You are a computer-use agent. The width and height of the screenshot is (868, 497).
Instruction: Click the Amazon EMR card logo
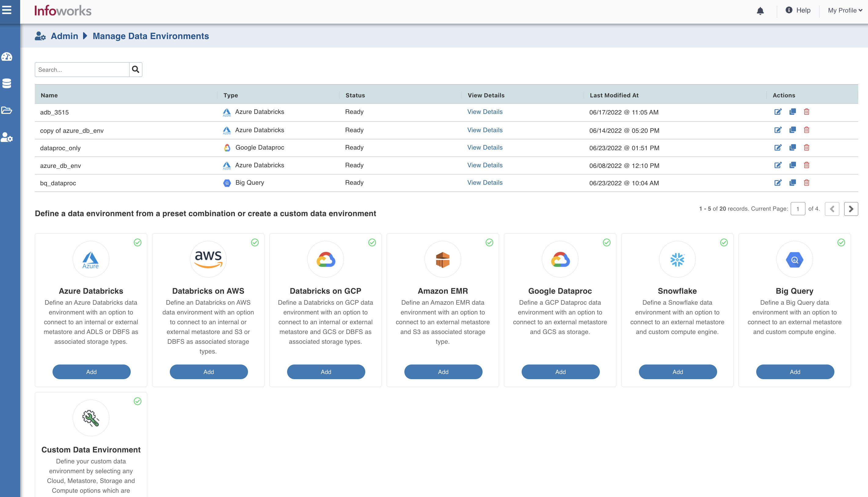pyautogui.click(x=443, y=259)
